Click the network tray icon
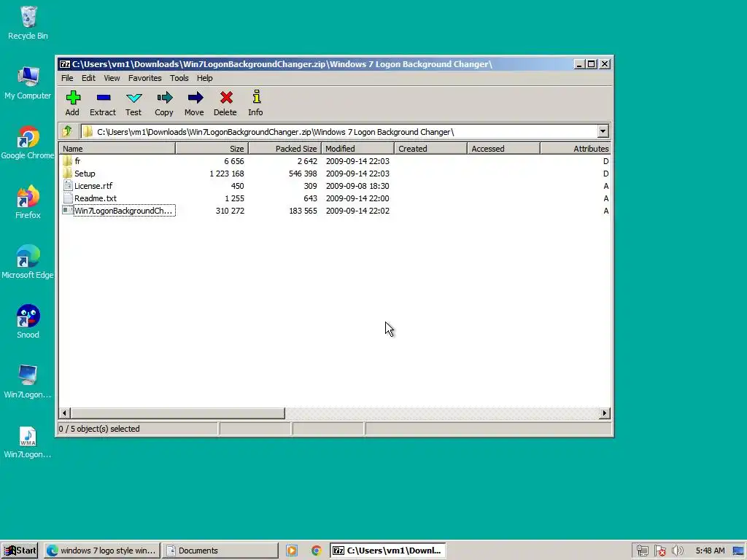The width and height of the screenshot is (747, 560). (642, 551)
